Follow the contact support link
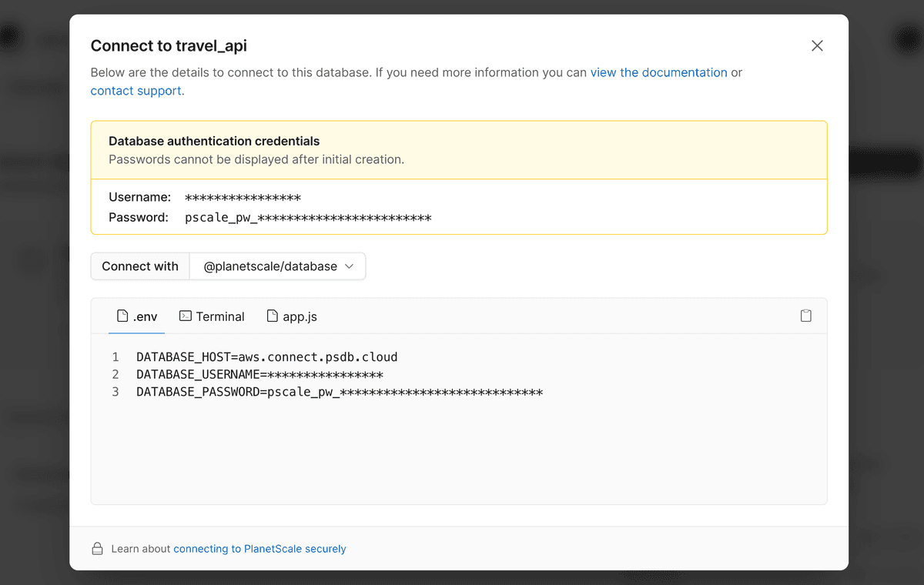Screen dimensions: 924x585 136,91
